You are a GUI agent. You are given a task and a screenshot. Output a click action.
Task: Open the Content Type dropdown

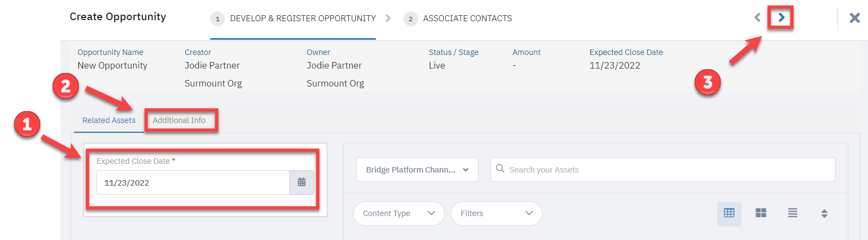(399, 213)
